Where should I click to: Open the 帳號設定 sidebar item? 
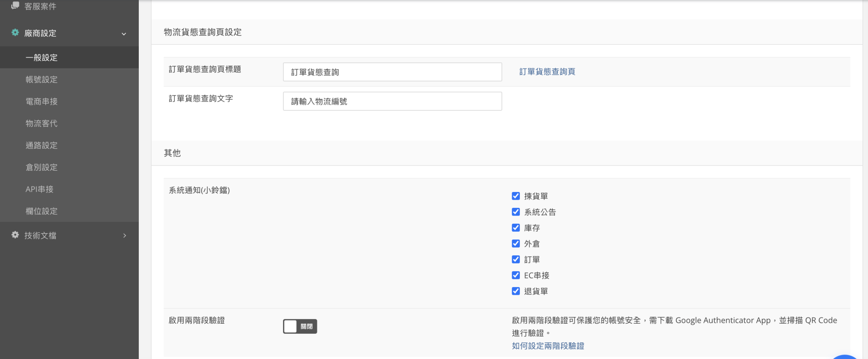tap(42, 80)
